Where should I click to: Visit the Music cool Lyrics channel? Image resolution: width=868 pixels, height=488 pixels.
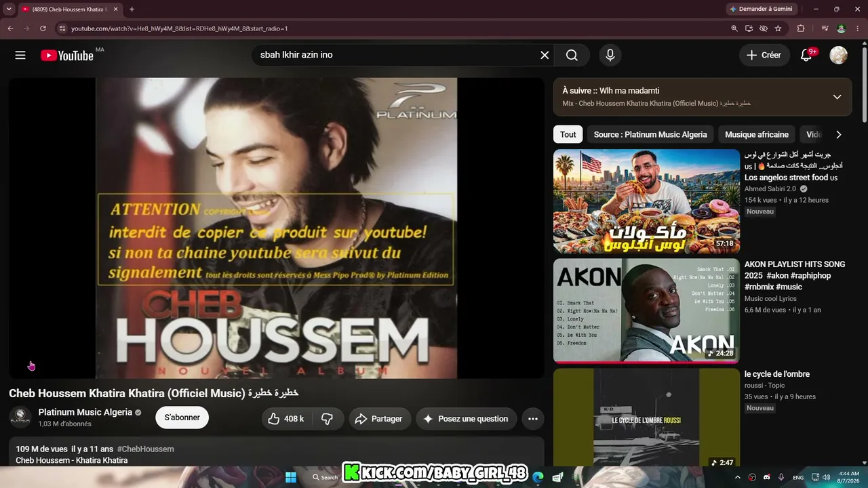[x=770, y=298]
